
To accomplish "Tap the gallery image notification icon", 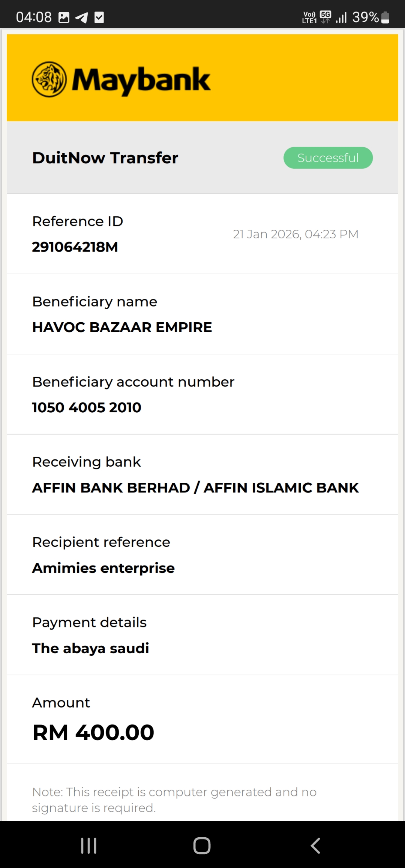I will click(64, 17).
